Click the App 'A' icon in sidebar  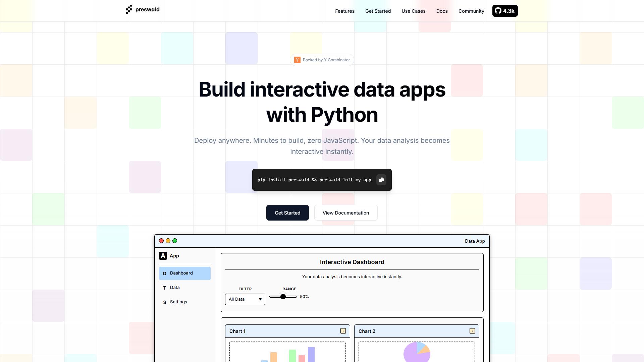(163, 256)
